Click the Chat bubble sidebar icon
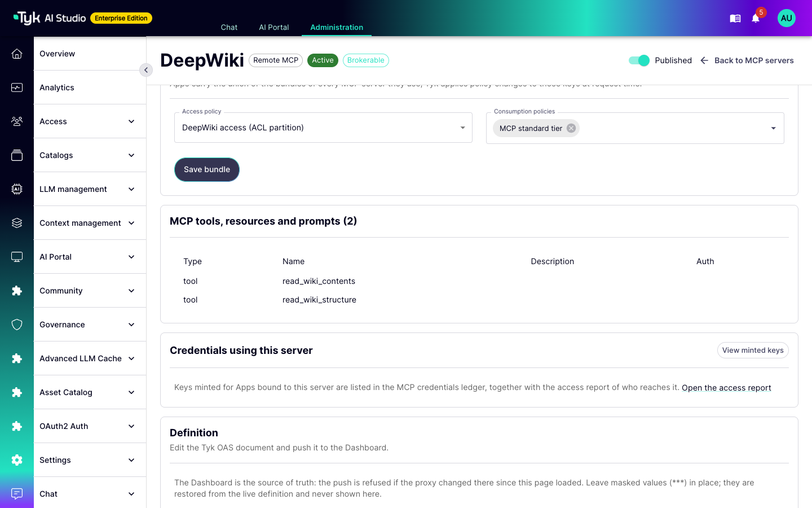812x508 pixels. coord(17,494)
